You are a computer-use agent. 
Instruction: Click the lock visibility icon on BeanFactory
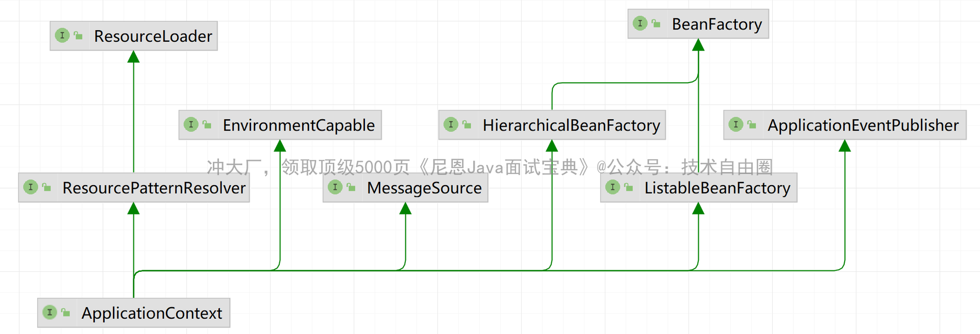point(656,23)
